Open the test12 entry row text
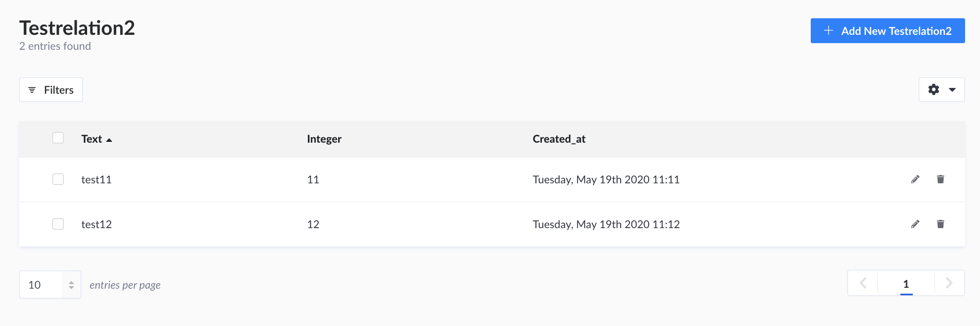 (x=96, y=224)
